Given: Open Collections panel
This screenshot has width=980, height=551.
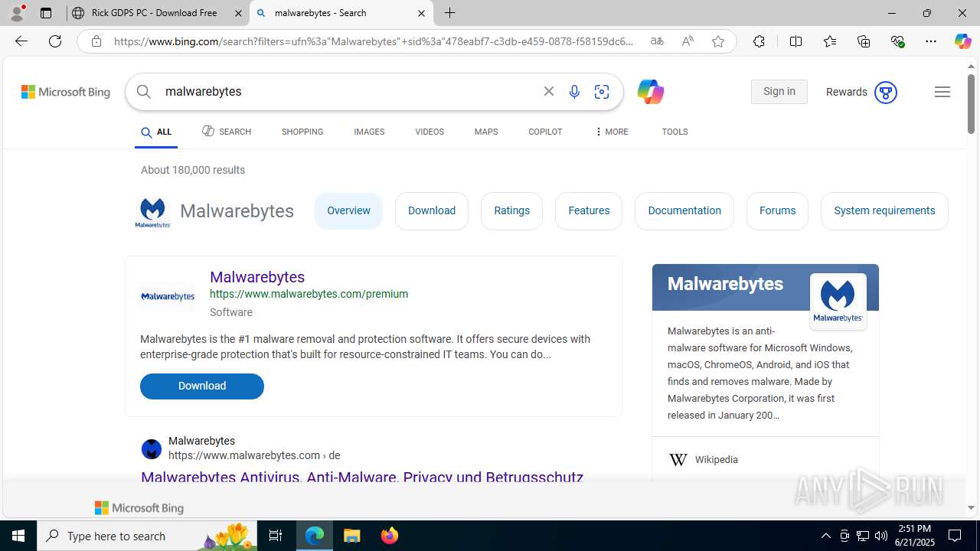Looking at the screenshot, I should (x=864, y=41).
